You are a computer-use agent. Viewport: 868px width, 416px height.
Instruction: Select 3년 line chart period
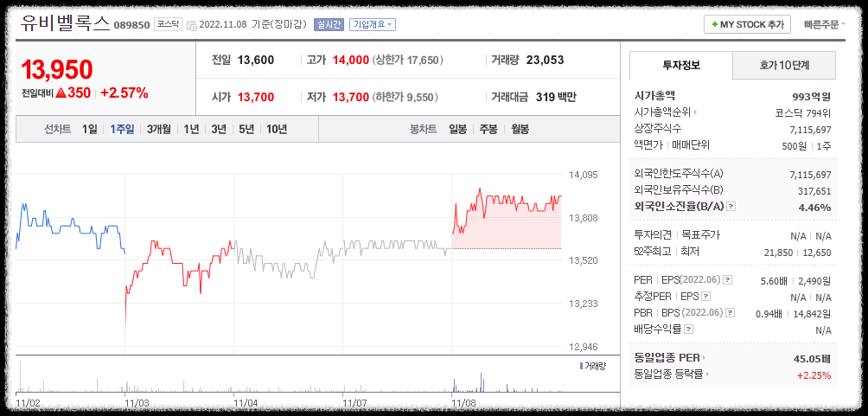[219, 130]
